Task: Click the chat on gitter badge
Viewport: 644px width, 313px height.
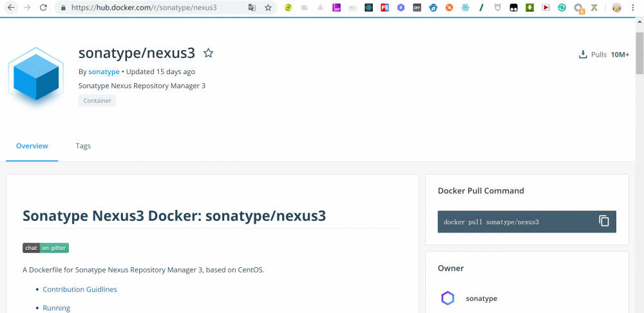Action: coord(46,248)
